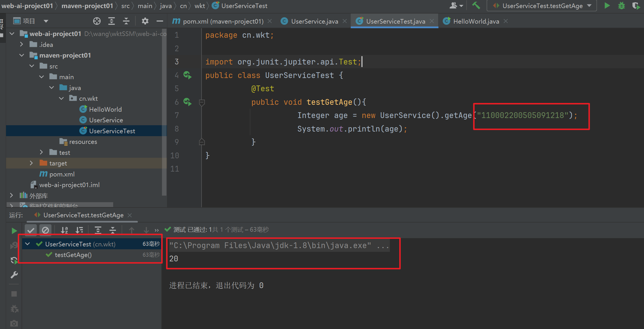Click the wrench settings icon in run panel

14,275
